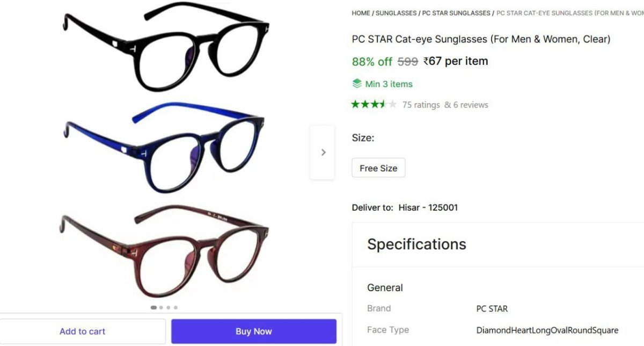Click the Hisar - 125001 delivery location
644x346 pixels.
(x=427, y=207)
